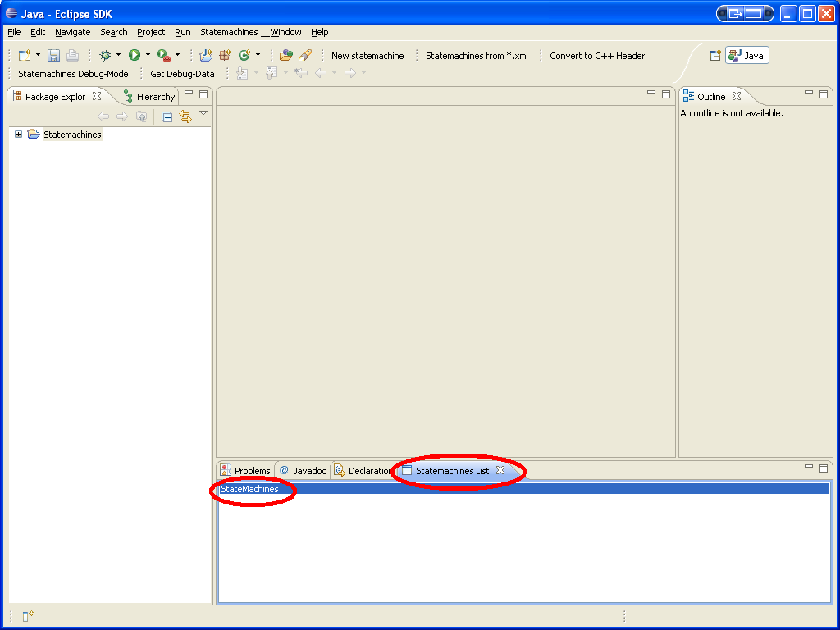Minimize the Package Explorer panel
840x630 pixels.
click(189, 94)
